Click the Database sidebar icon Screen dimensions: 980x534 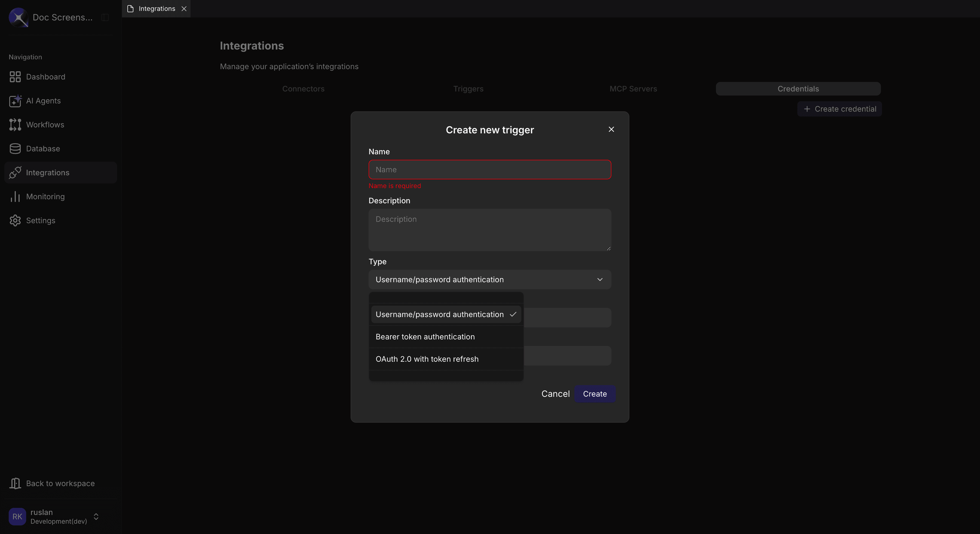coord(15,148)
